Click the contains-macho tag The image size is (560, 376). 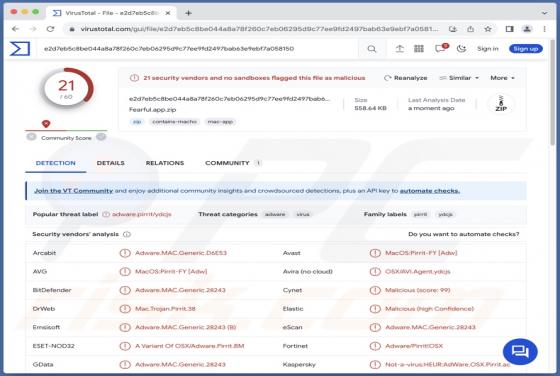click(174, 122)
